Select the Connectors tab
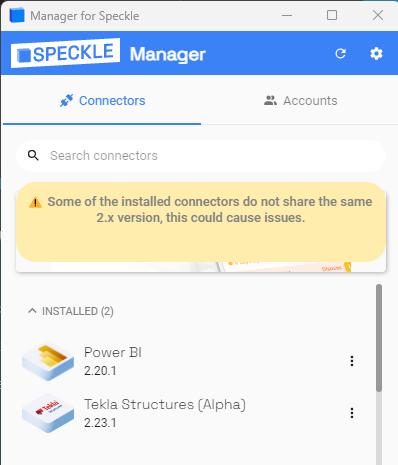 (102, 100)
